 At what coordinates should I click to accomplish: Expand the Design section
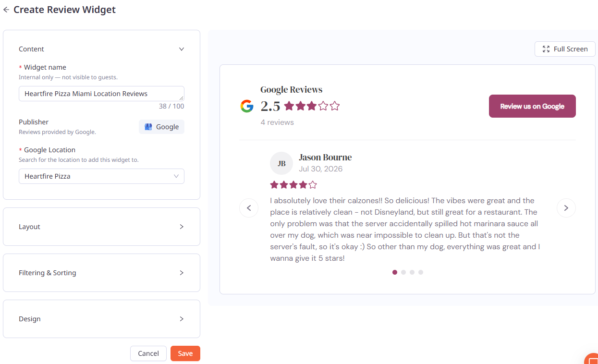pos(101,319)
